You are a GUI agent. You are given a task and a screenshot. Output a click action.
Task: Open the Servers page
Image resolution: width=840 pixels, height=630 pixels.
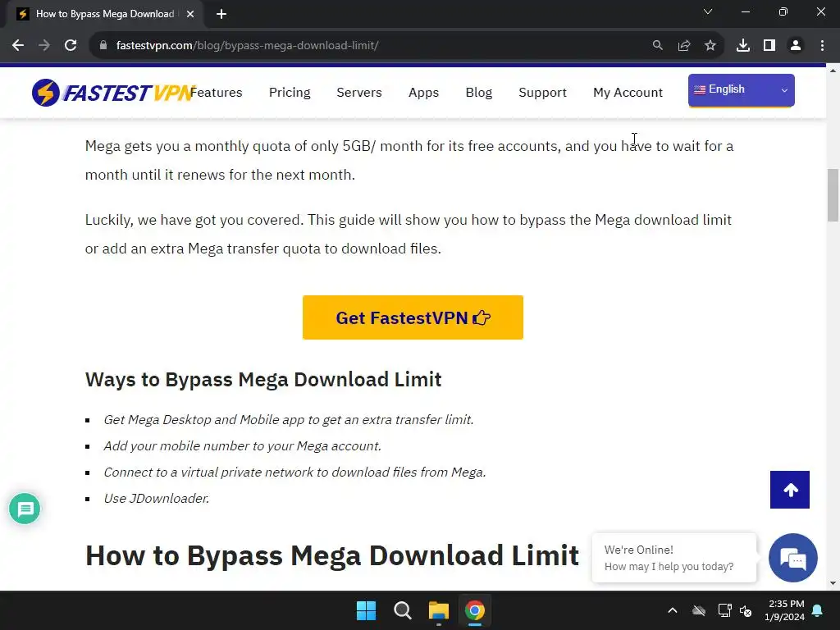coord(359,93)
